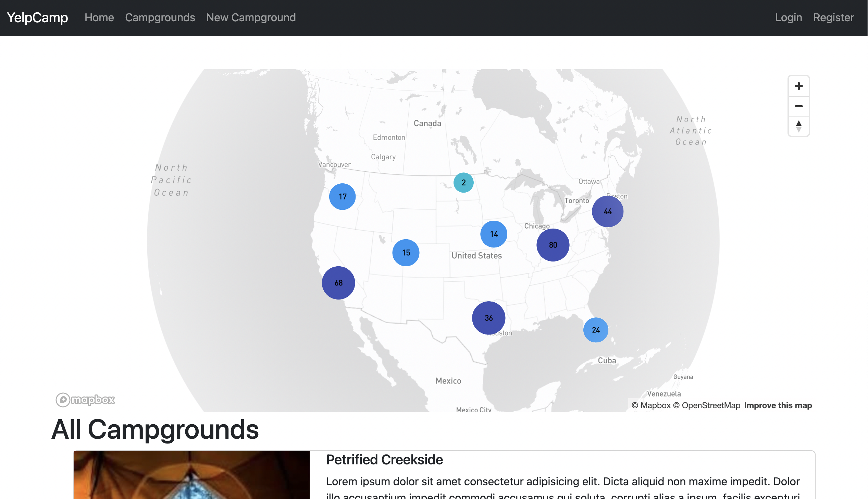
Task: Click the North Pacific Ocean label
Action: tap(171, 180)
